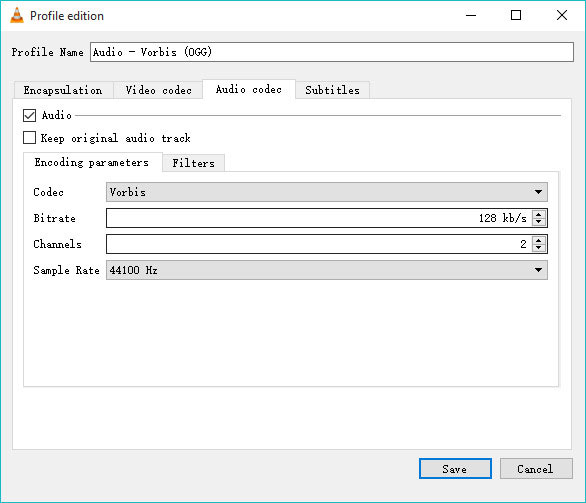The height and width of the screenshot is (503, 586).
Task: Increase channels with the up stepper arrow
Action: click(539, 240)
